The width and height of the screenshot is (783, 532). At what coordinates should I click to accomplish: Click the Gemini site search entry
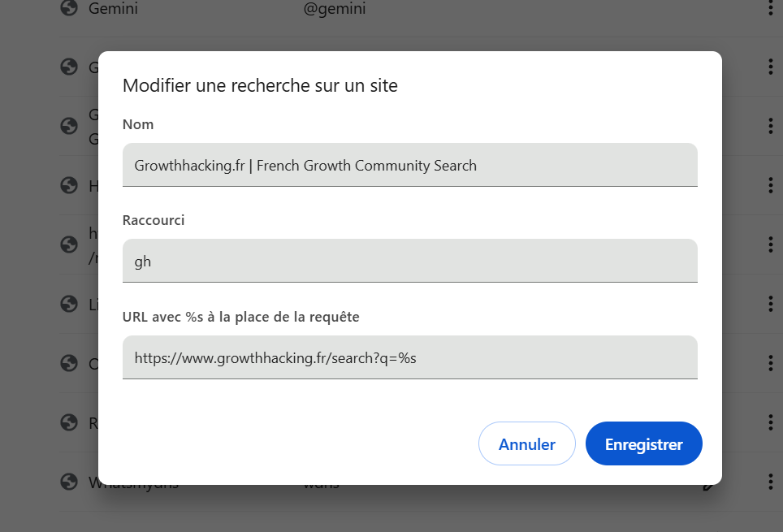coord(113,8)
